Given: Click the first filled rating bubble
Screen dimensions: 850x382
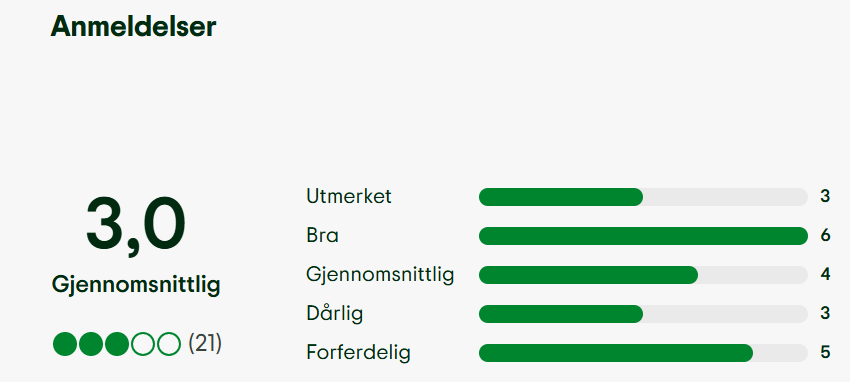Looking at the screenshot, I should tap(65, 344).
